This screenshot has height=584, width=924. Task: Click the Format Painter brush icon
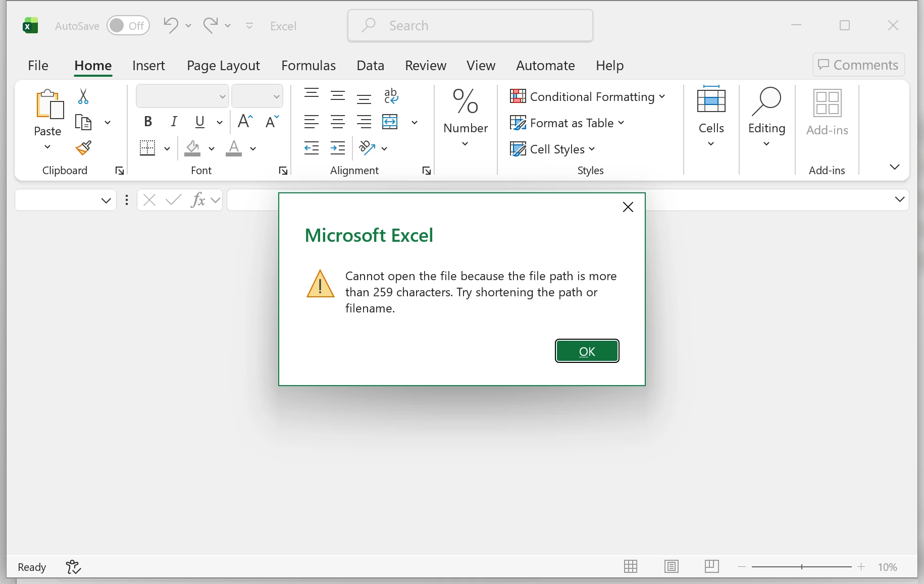pyautogui.click(x=83, y=148)
